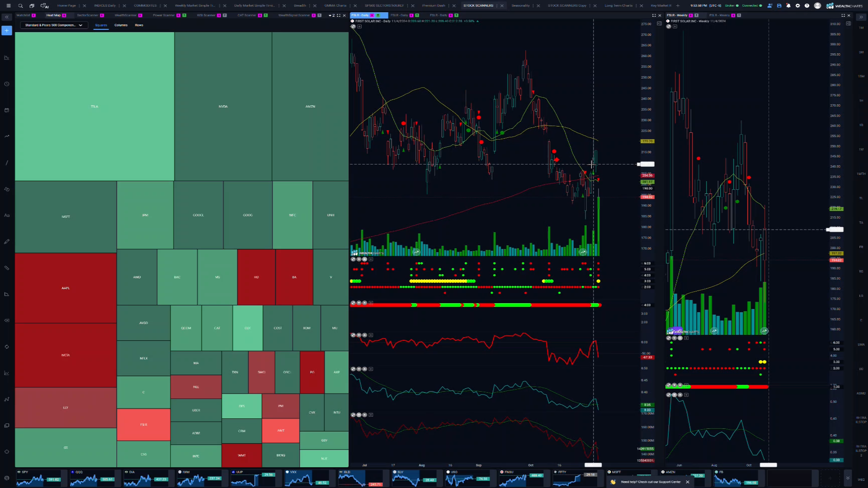Collapse the left sidebar with double chevron
The image size is (868, 488).
point(7,17)
